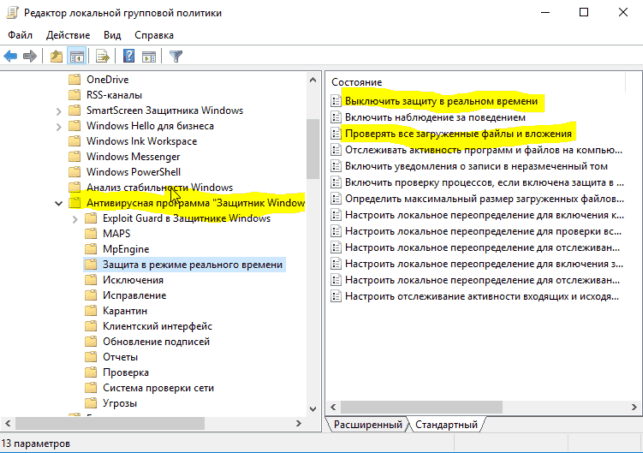Expand SmartScreen Защитника Windows node
Viewport: 643px width, 453px height.
pyautogui.click(x=59, y=111)
